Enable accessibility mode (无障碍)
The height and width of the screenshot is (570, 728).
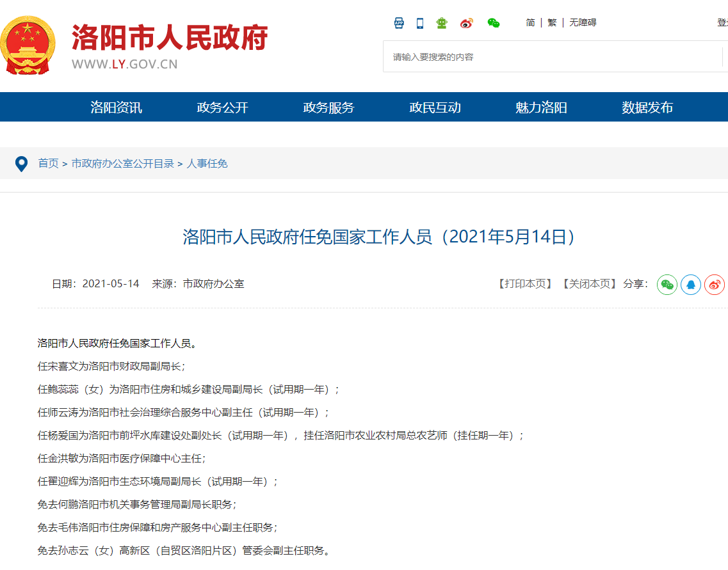[583, 22]
